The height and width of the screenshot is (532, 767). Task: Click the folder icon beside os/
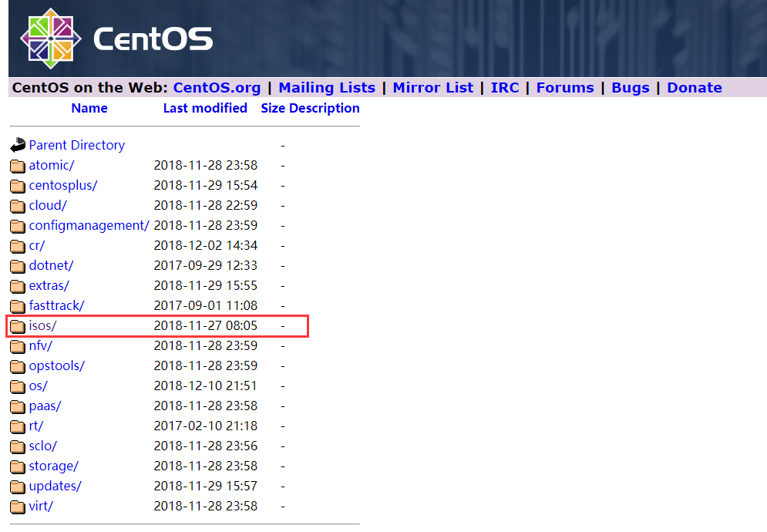(x=18, y=386)
